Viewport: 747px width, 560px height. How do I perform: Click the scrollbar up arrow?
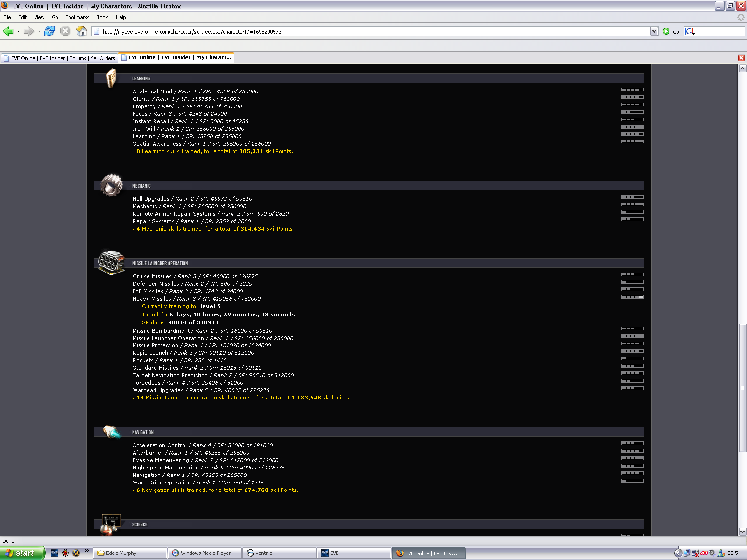(x=742, y=68)
